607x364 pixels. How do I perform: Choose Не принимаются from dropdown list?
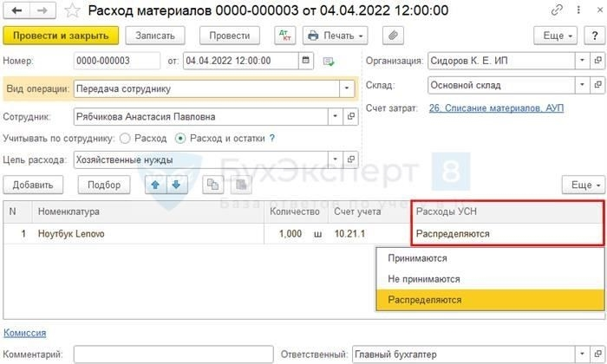pyautogui.click(x=490, y=279)
